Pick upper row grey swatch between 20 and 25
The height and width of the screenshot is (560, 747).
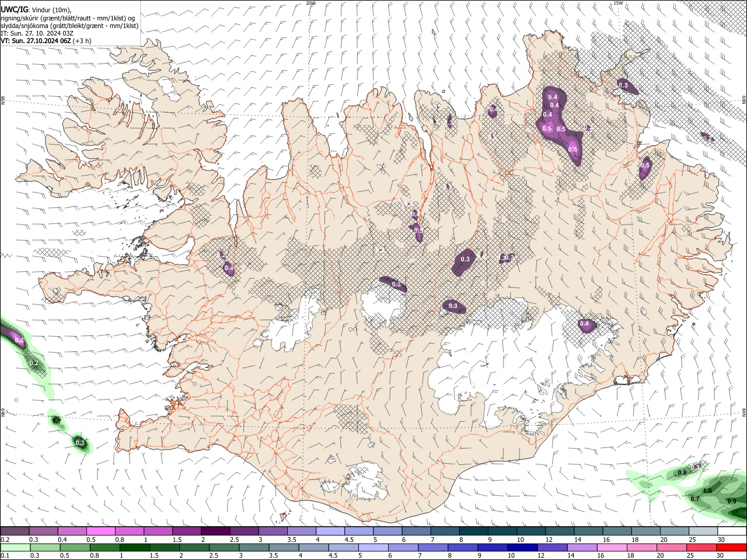pos(674,532)
